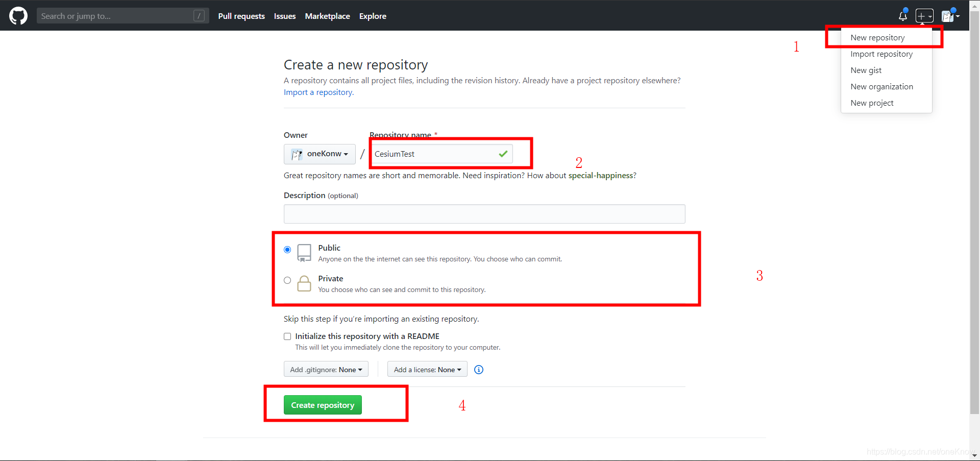Select the Private visibility radio button
Screen dimensions: 980x461
tap(287, 280)
